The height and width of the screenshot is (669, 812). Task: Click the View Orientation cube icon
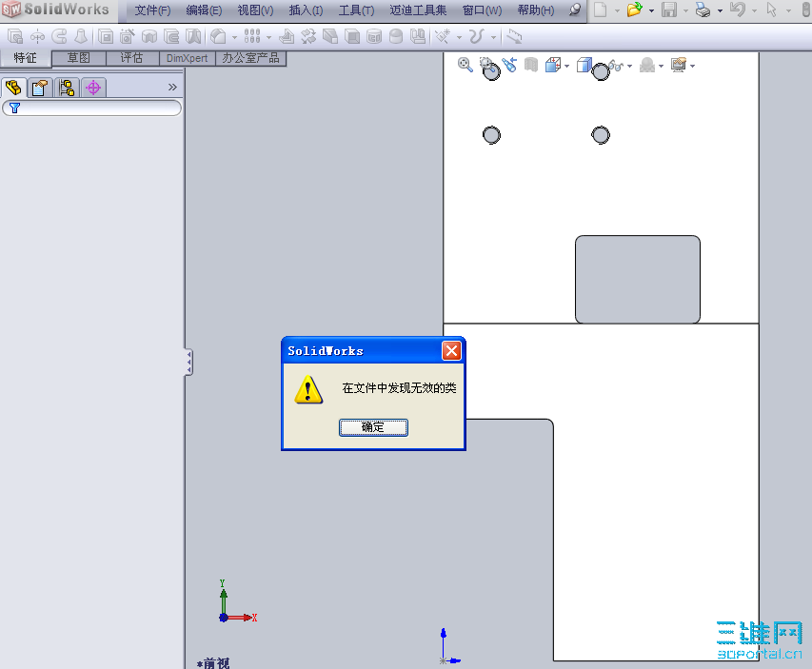553,65
